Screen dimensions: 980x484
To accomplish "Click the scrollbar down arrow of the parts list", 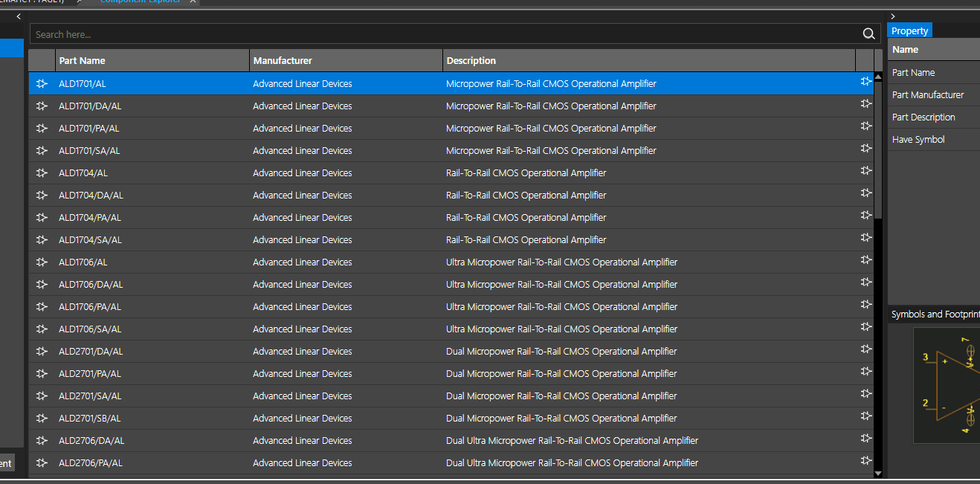I will point(878,473).
